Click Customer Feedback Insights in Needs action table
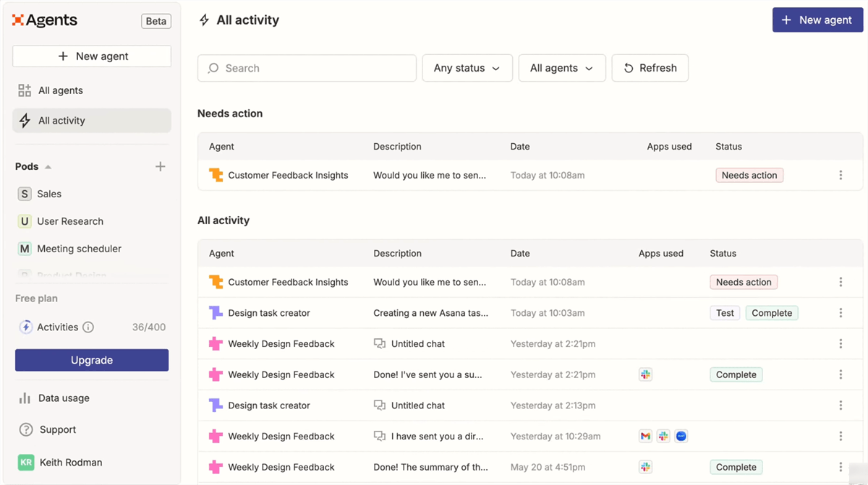Screen dimensions: 868x485 pos(288,175)
